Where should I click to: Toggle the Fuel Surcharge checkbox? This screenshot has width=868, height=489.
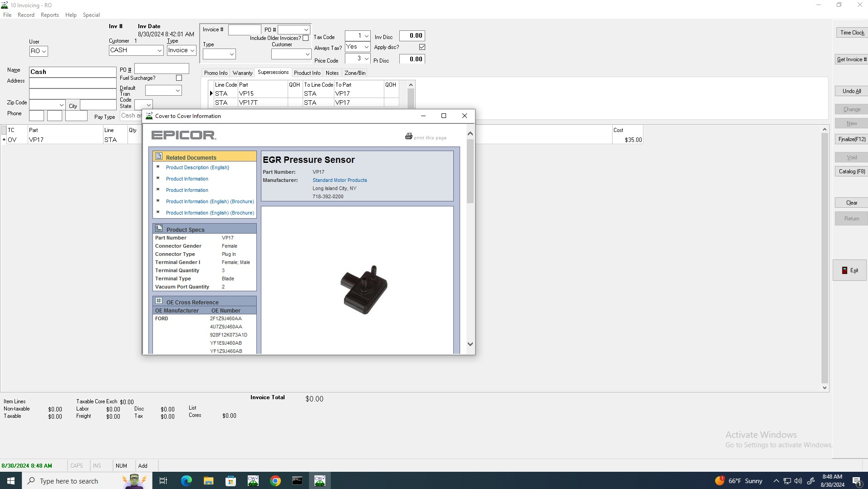[x=179, y=78]
